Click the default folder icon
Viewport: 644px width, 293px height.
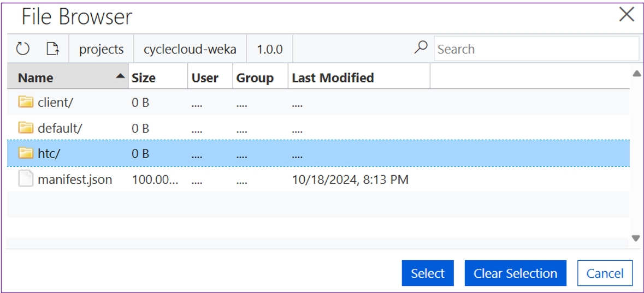pyautogui.click(x=26, y=128)
